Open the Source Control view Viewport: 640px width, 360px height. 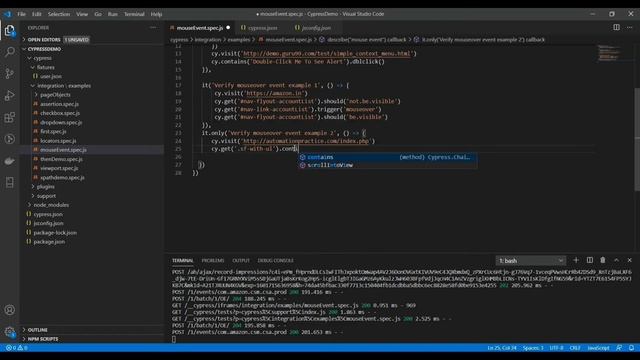click(9, 73)
